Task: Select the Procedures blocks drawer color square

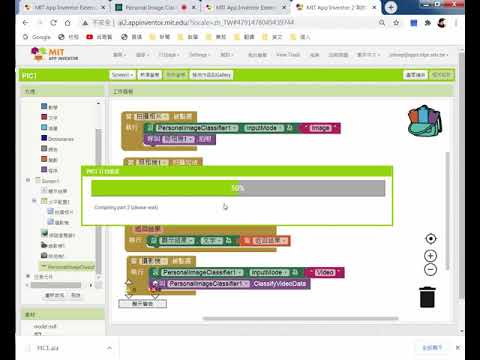Action: click(44, 169)
